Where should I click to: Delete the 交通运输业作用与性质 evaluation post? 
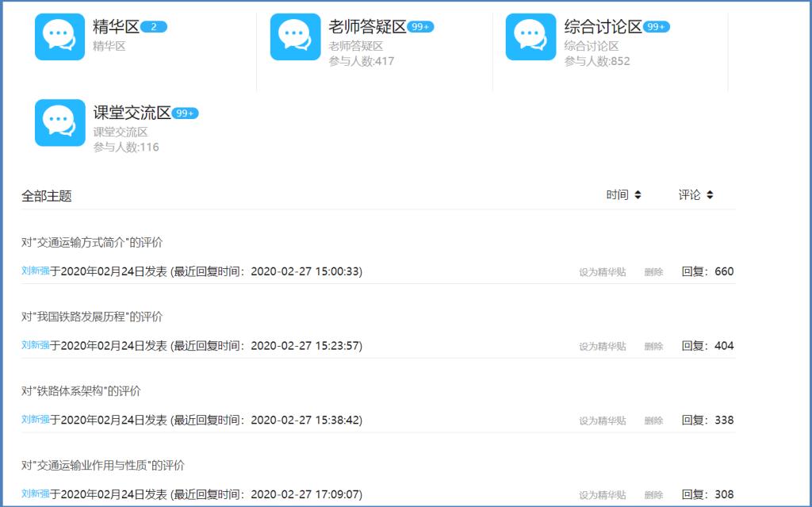pyautogui.click(x=653, y=495)
